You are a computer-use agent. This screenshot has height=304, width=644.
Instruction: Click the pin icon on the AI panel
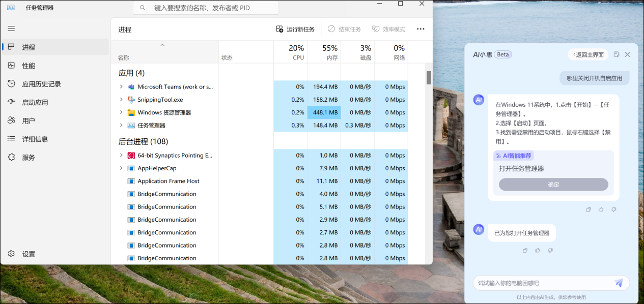tap(617, 54)
